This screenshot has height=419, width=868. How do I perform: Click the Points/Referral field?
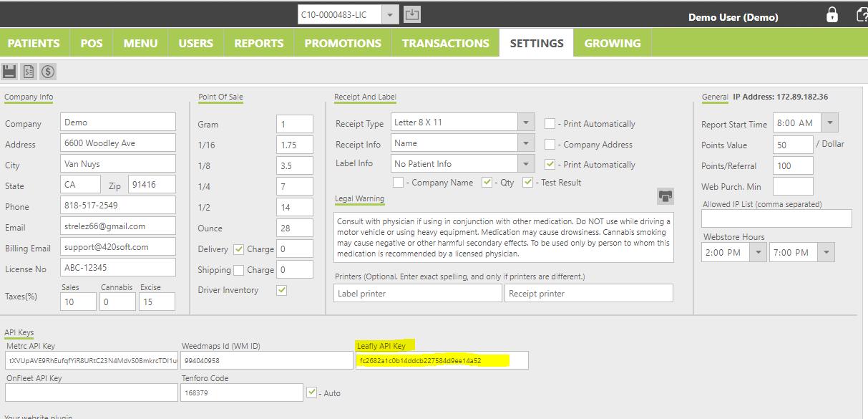pyautogui.click(x=793, y=165)
